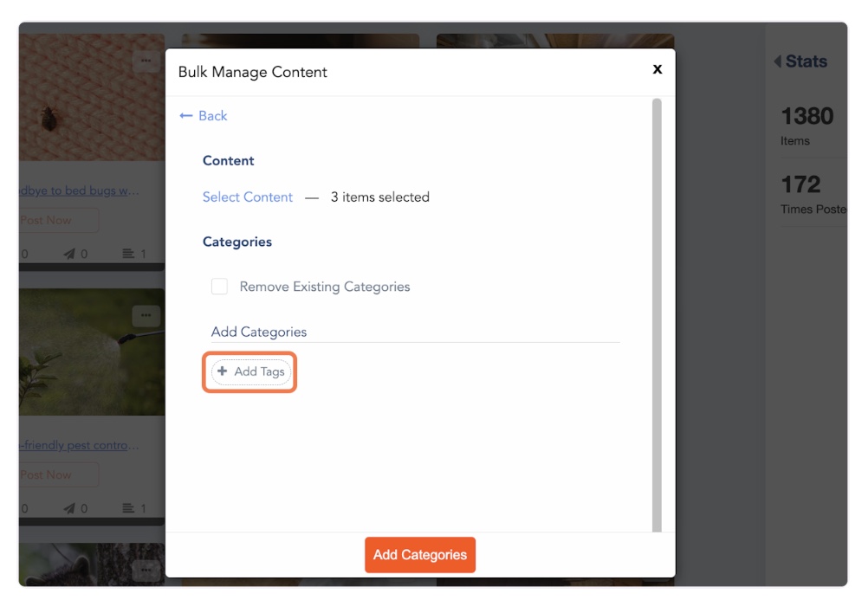This screenshot has width=868, height=613.
Task: Click the dialog's vertical scrollbar
Action: [657, 312]
